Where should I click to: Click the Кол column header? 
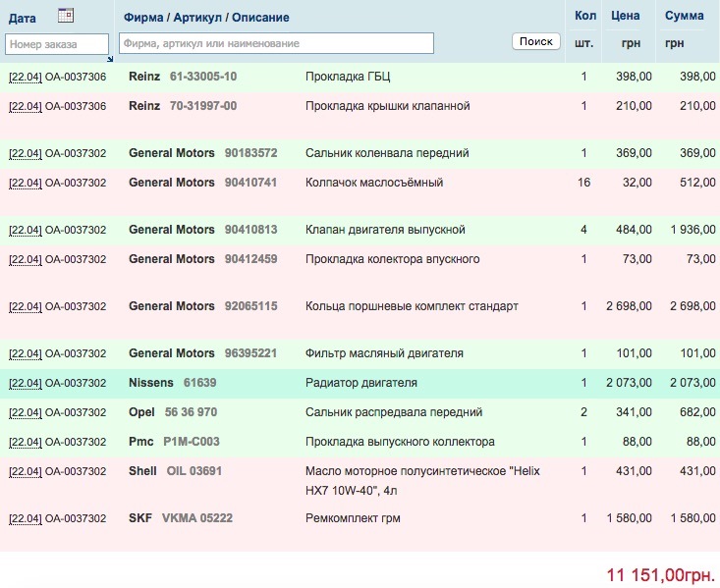[585, 16]
